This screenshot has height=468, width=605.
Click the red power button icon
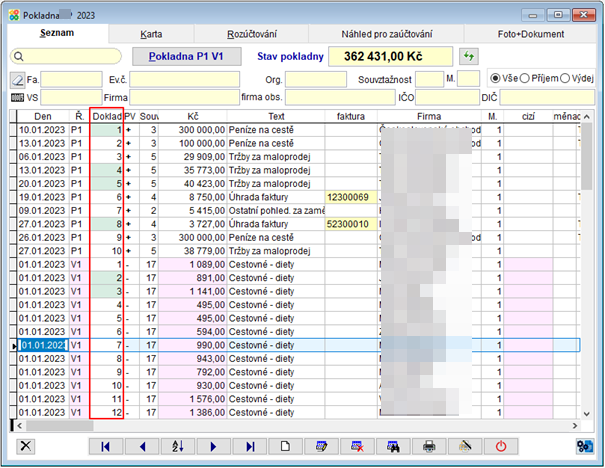[501, 446]
